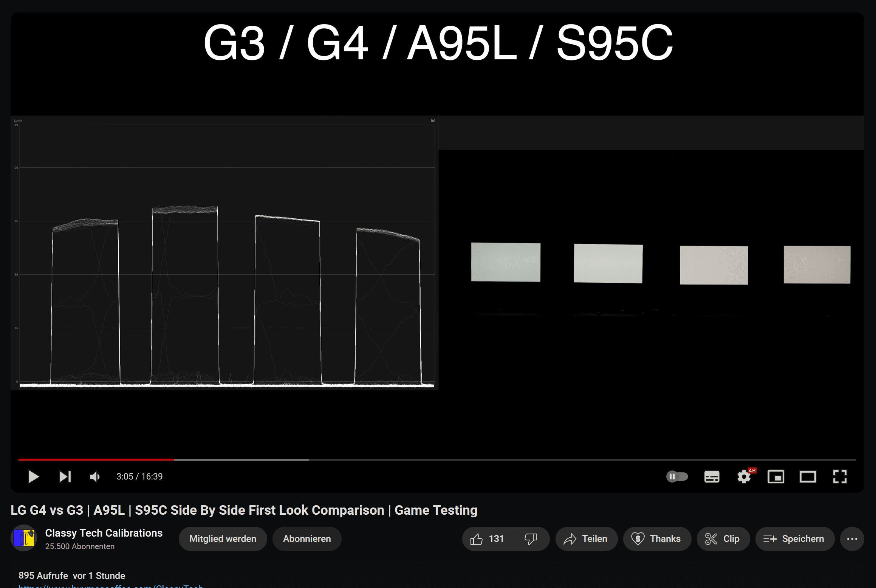Click the Abonnieren subscribe button

(306, 538)
